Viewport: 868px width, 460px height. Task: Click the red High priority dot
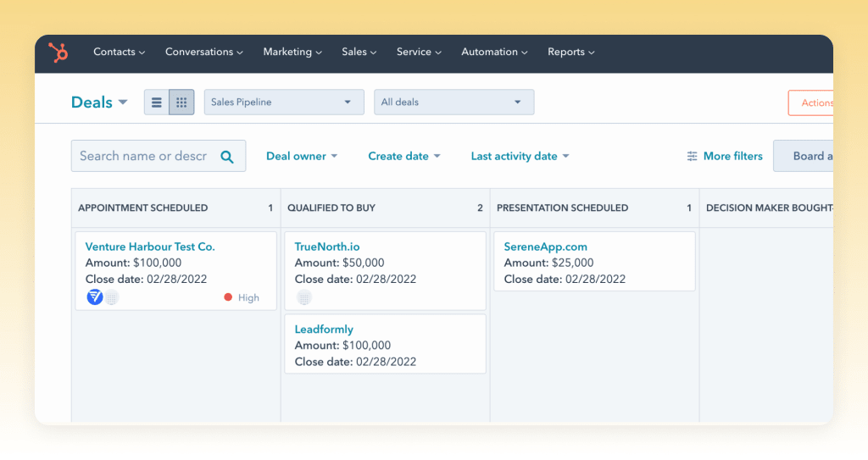[228, 297]
